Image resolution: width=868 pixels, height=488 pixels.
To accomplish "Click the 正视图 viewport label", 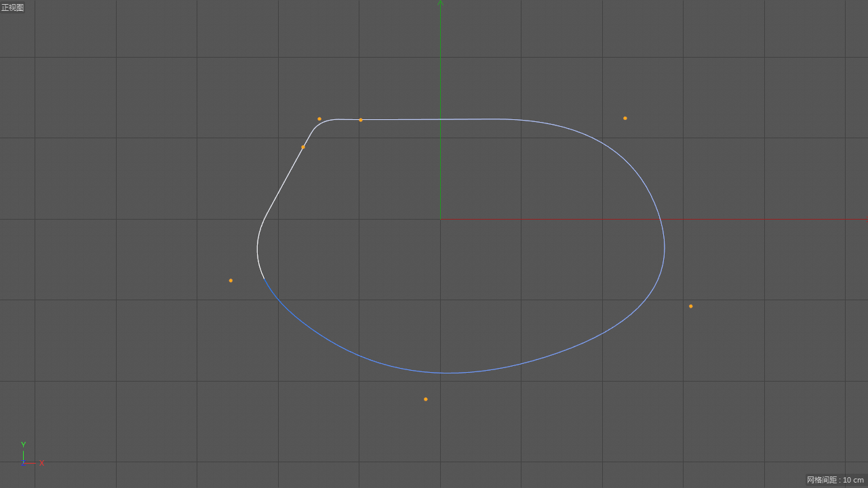I will tap(12, 7).
